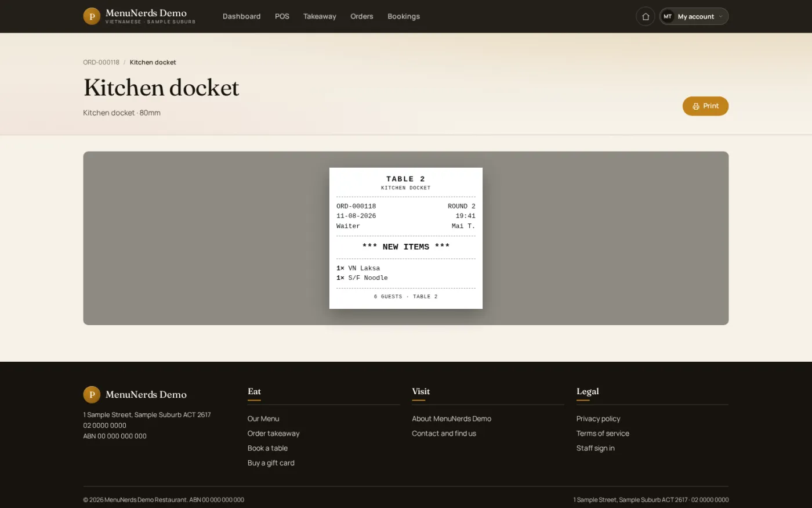Screen dimensions: 812x508
Task: Click Staff sign in link
Action: 596,448
